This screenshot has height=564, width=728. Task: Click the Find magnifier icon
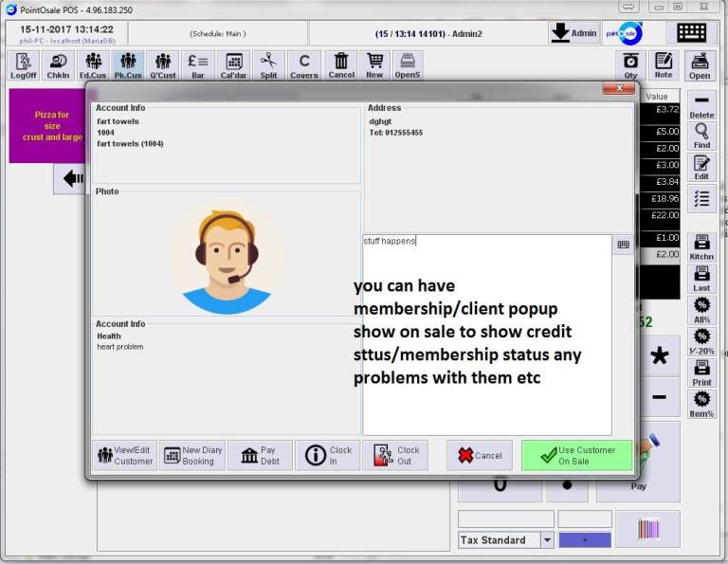[x=701, y=136]
